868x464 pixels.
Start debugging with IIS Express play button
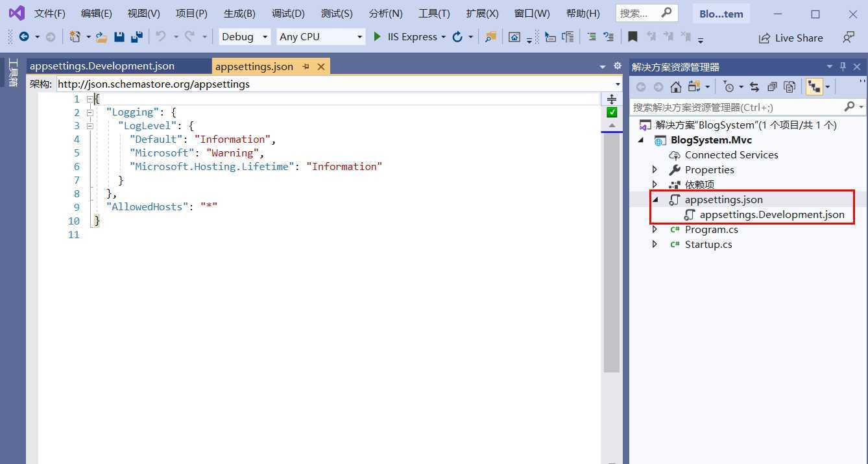pyautogui.click(x=377, y=37)
